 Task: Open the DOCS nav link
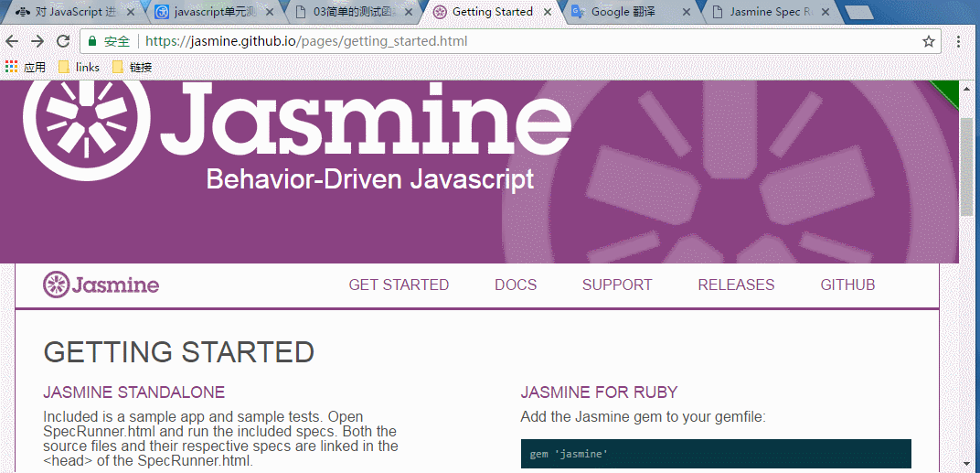(x=516, y=285)
